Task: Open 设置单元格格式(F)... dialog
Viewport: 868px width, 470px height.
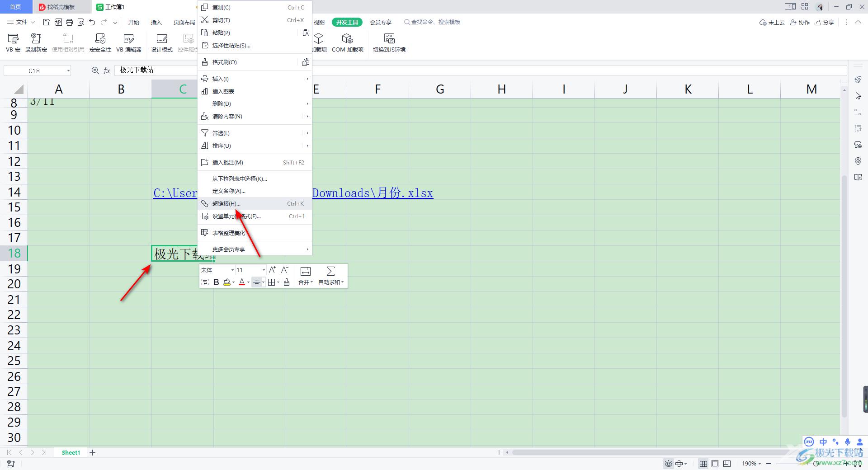Action: click(255, 216)
